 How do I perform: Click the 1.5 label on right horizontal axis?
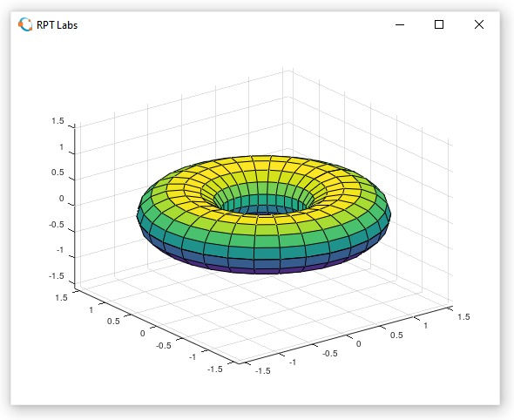pos(463,316)
